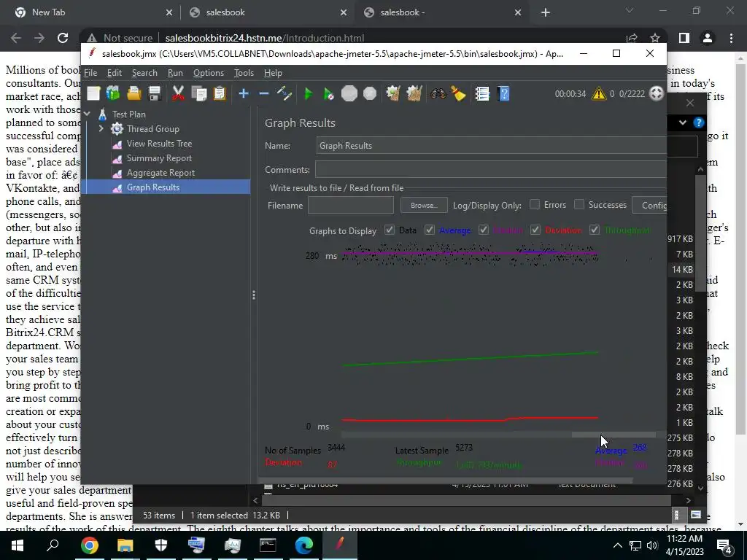This screenshot has height=560, width=747.
Task: Select View Results Tree listener
Action: tap(159, 144)
